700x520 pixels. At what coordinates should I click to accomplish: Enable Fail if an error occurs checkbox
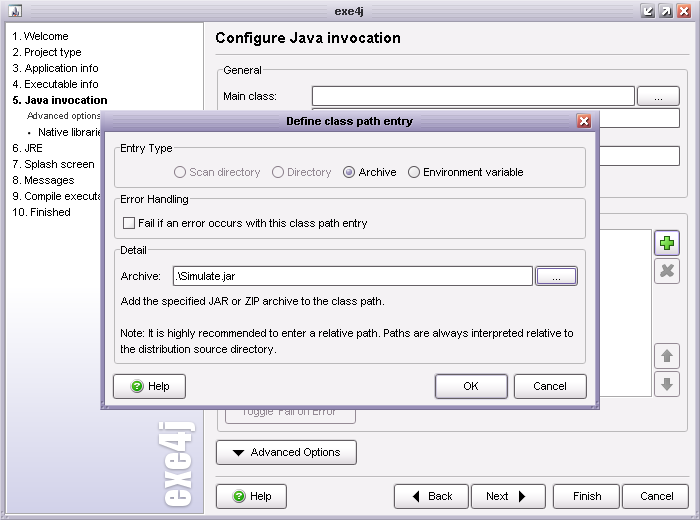pyautogui.click(x=128, y=223)
